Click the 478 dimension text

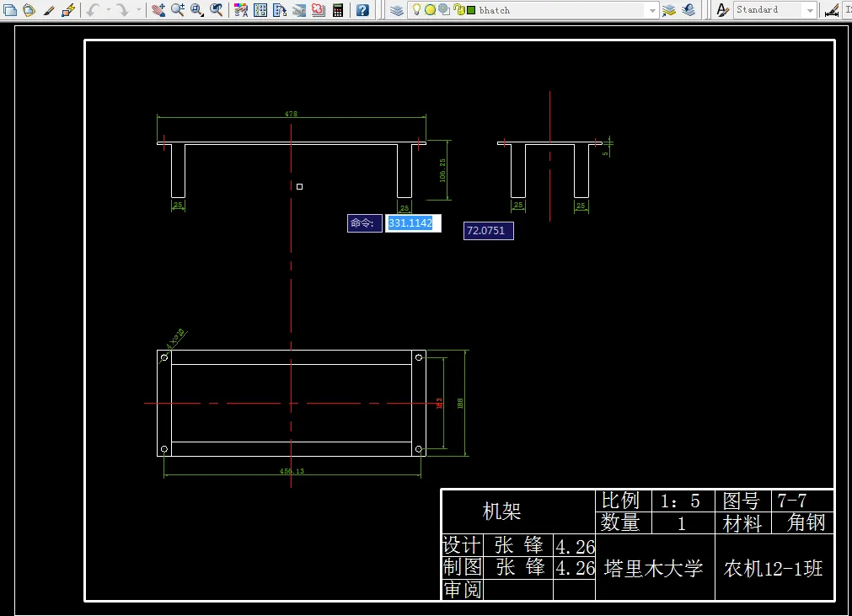(x=292, y=114)
